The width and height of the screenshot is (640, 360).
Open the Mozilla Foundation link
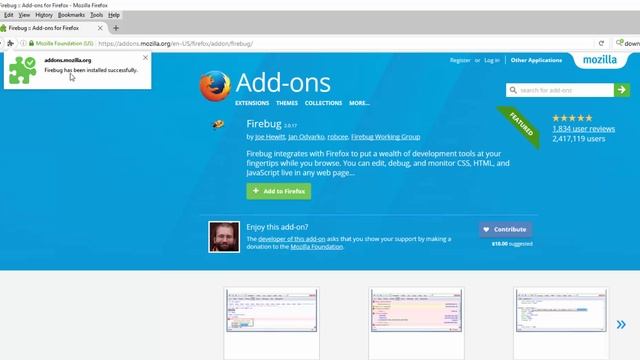point(316,247)
